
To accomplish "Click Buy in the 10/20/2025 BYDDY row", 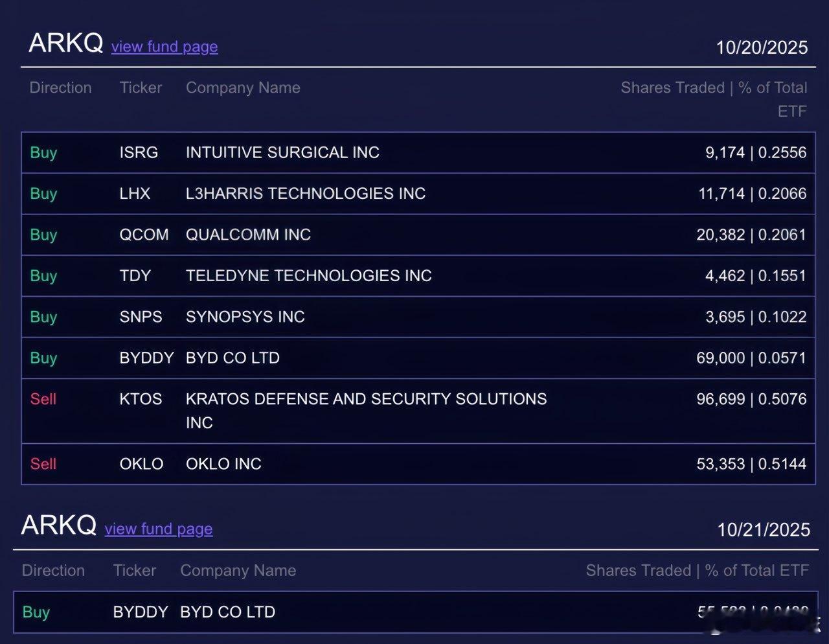I will (x=43, y=358).
